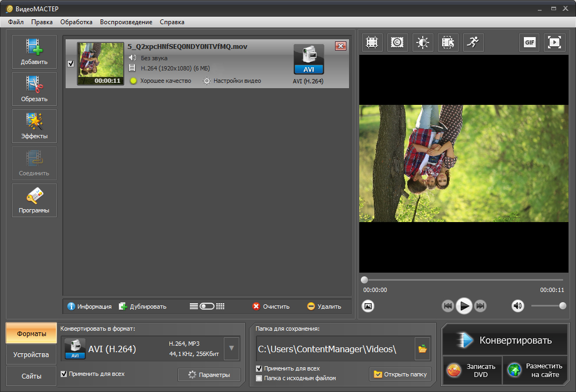Click the playback speed running-man icon
Viewport: 576px width, 392px height.
[x=473, y=42]
